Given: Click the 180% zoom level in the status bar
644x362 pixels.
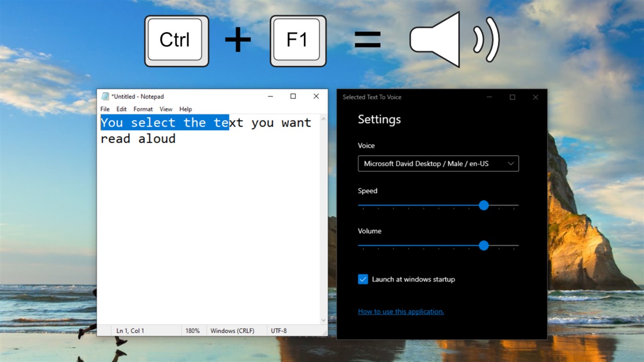Looking at the screenshot, I should (x=193, y=330).
